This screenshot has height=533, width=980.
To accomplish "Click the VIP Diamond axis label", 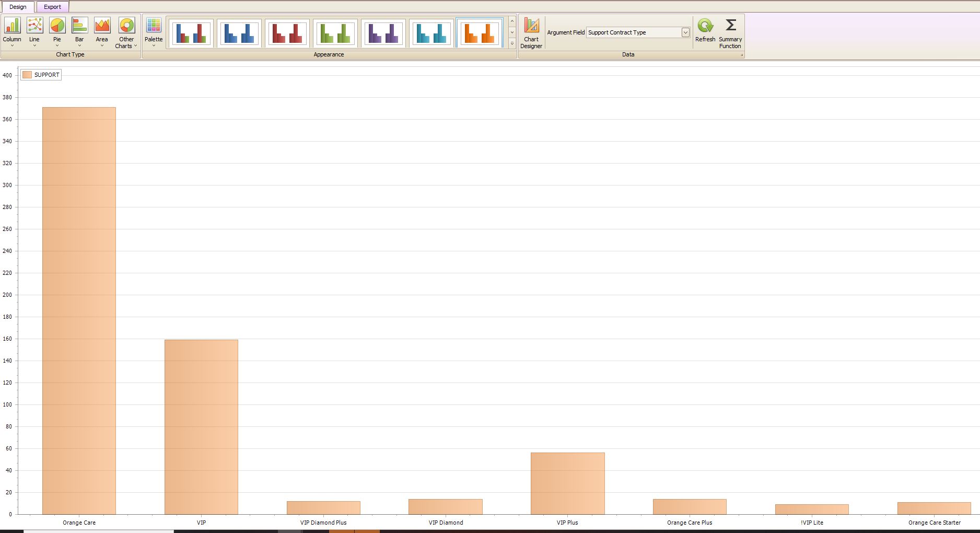I will click(446, 523).
